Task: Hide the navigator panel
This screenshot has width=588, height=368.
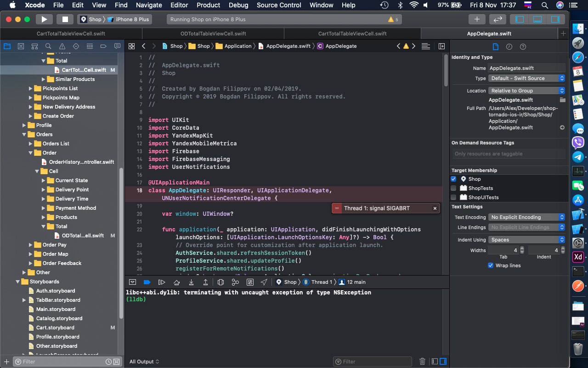Action: tap(520, 19)
